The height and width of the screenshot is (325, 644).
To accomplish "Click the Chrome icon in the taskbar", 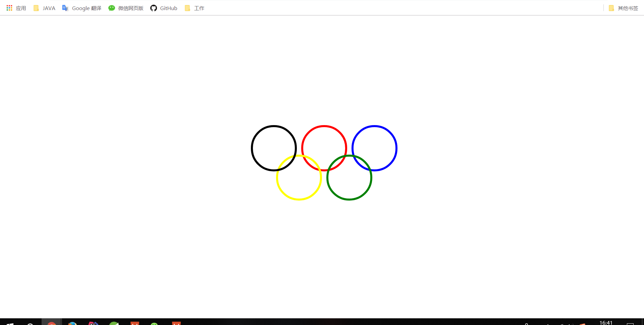I will point(52,323).
